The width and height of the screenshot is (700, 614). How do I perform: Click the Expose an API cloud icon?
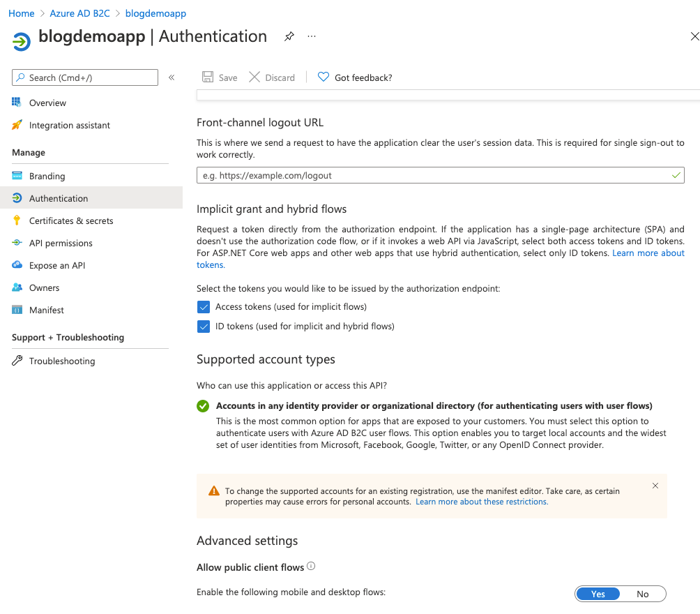[x=17, y=264]
